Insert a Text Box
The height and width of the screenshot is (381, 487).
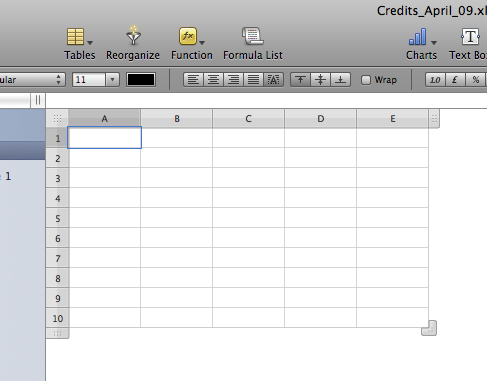(x=470, y=36)
